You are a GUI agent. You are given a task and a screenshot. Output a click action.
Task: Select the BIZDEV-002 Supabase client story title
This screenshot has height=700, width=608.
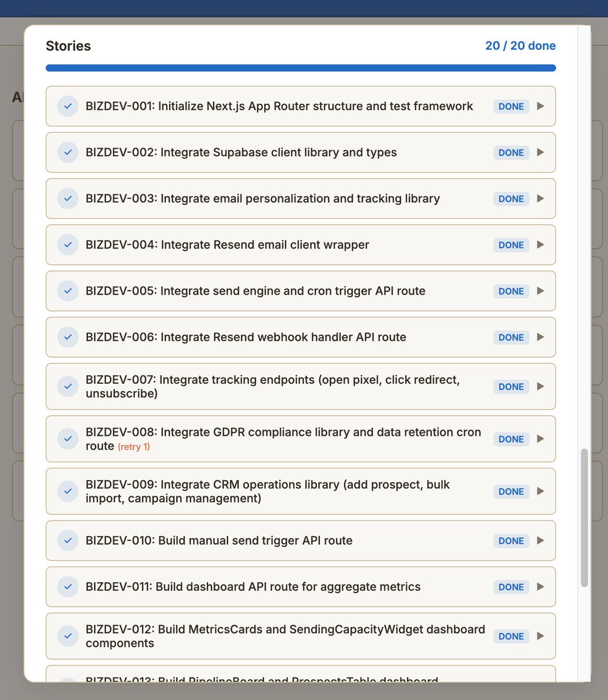click(241, 152)
